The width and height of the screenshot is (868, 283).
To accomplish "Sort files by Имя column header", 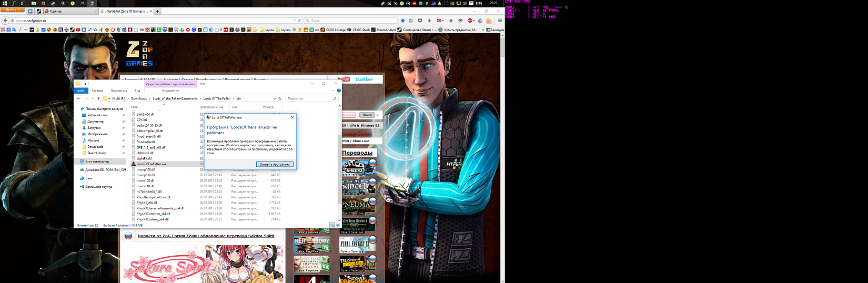I will coord(134,107).
